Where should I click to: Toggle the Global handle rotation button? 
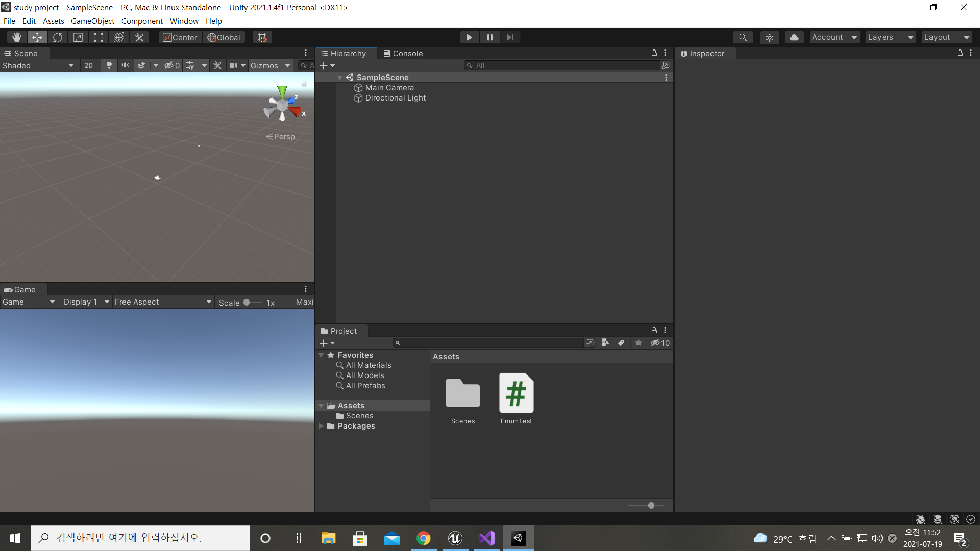click(224, 37)
